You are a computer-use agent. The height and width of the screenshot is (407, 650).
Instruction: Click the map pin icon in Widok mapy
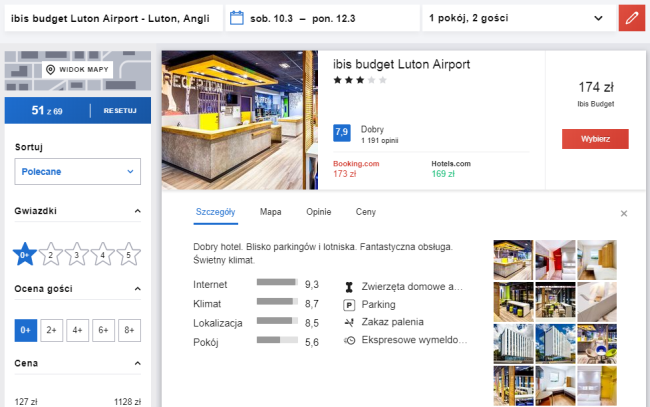pos(51,70)
